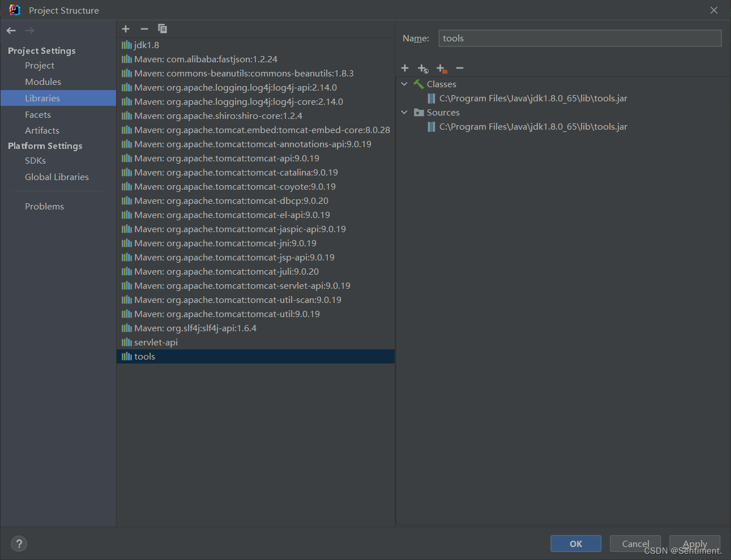Add a new project library
Viewport: 731px width, 560px height.
pos(126,29)
